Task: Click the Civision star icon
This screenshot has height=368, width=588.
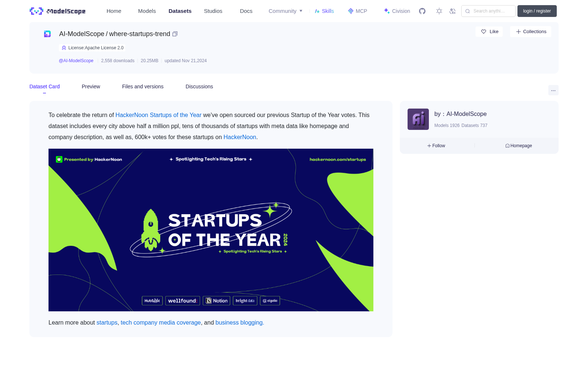Action: (387, 11)
